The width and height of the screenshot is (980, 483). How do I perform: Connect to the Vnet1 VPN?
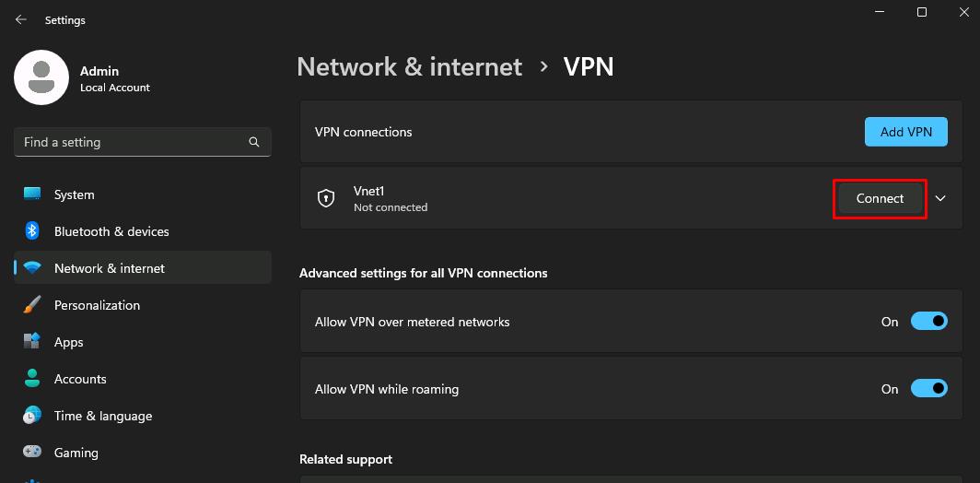pos(880,198)
